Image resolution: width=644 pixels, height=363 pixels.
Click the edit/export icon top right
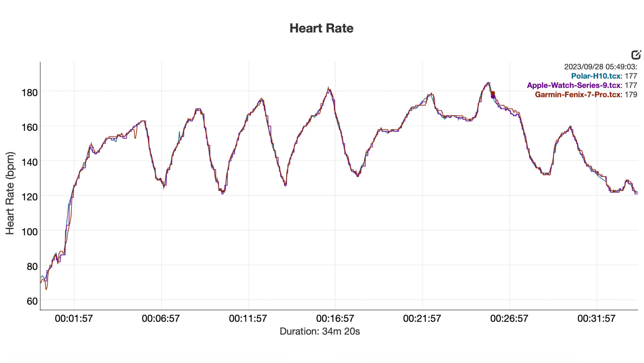[x=636, y=54]
